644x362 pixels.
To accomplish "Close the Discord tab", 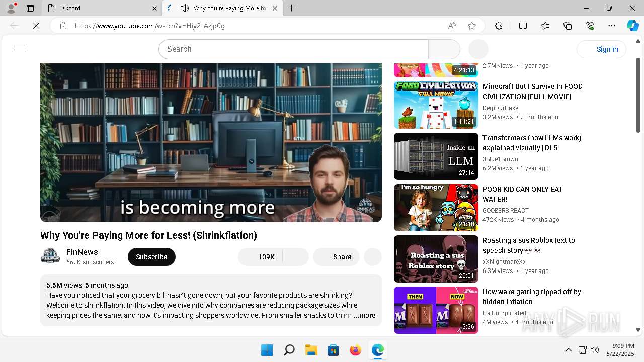I will click(154, 8).
